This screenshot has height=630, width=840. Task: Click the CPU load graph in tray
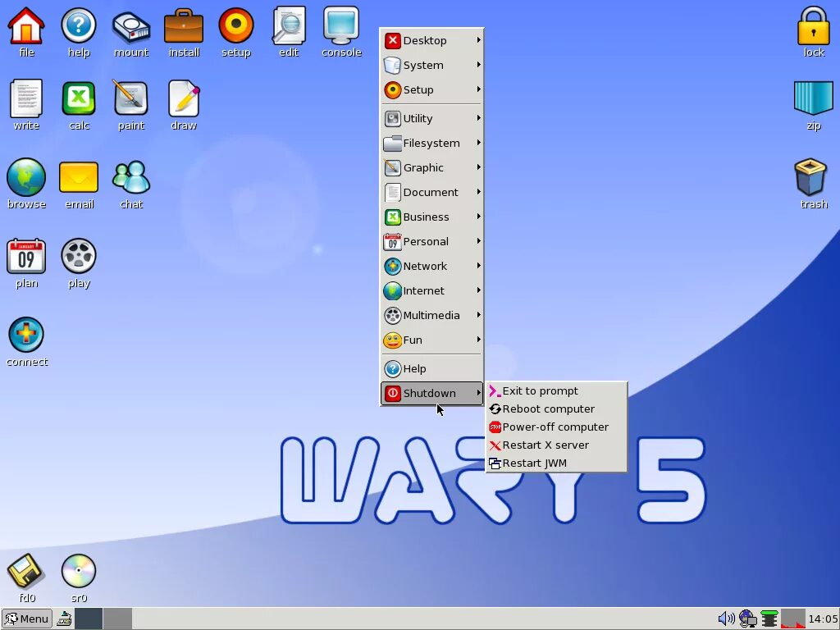click(793, 619)
